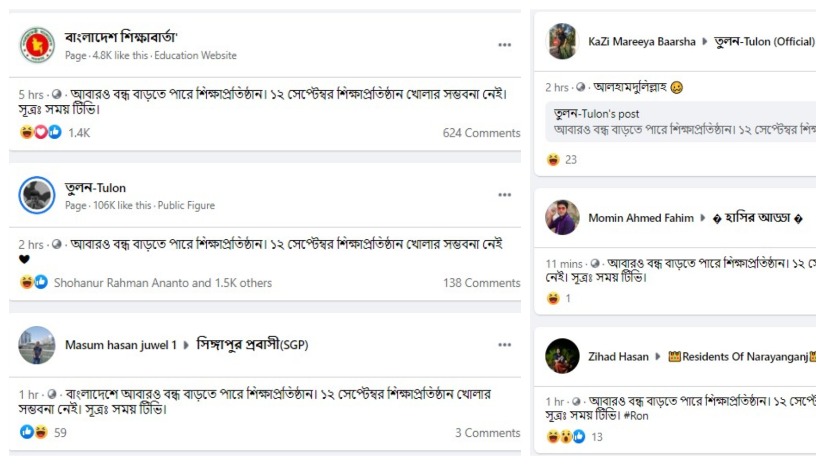Open three-dot menu on তুলন-Tulon post
This screenshot has height=465, width=825.
click(x=504, y=195)
